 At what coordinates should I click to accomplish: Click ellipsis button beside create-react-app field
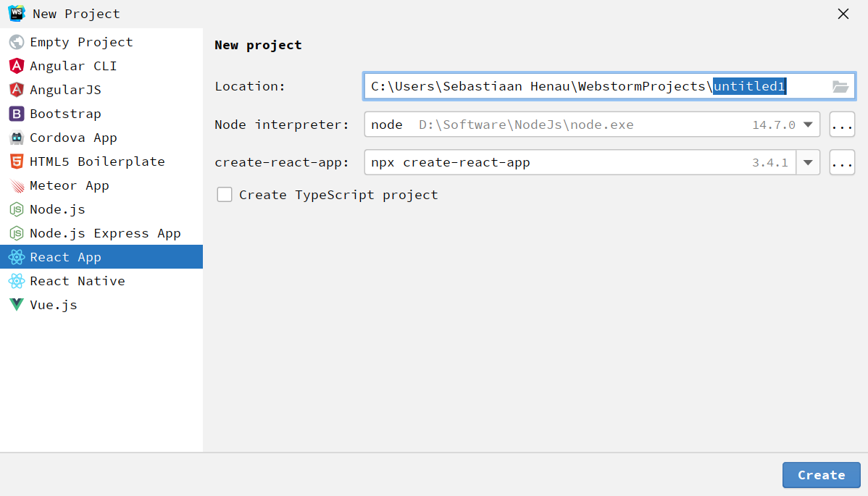point(842,163)
